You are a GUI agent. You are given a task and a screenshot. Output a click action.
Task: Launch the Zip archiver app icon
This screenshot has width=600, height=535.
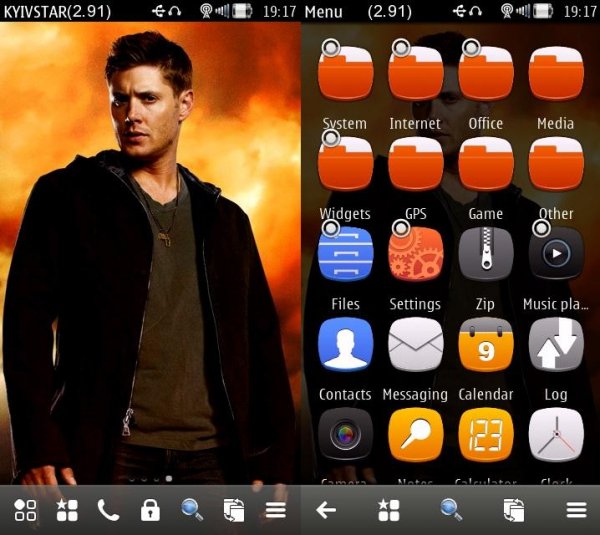tap(486, 254)
